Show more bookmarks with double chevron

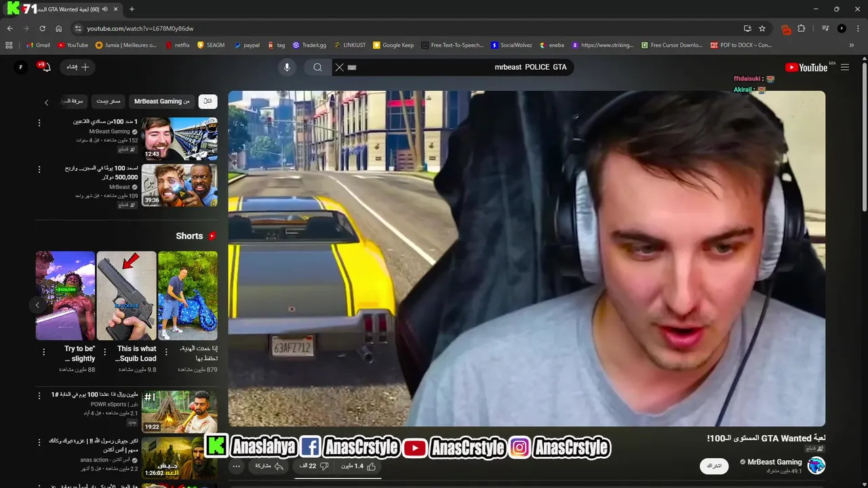tap(852, 45)
